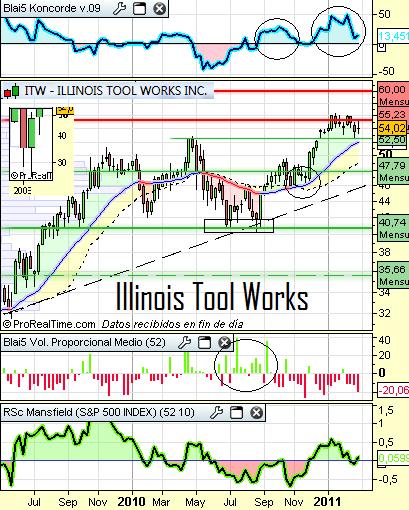Image resolution: width=409 pixels, height=510 pixels.
Task: Open Vol. Proporcional Medio settings wrench
Action: [184, 342]
